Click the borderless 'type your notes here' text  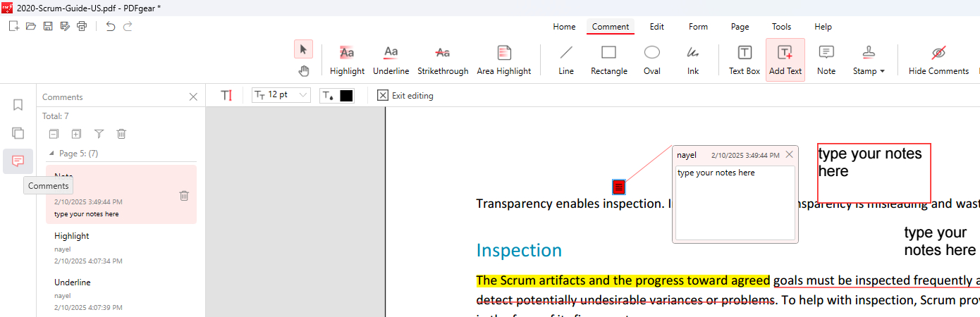point(940,242)
